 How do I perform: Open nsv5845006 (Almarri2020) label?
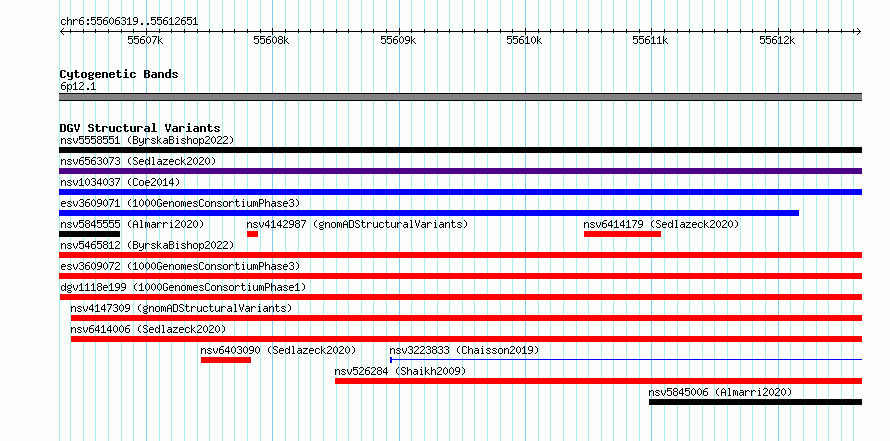[x=720, y=392]
